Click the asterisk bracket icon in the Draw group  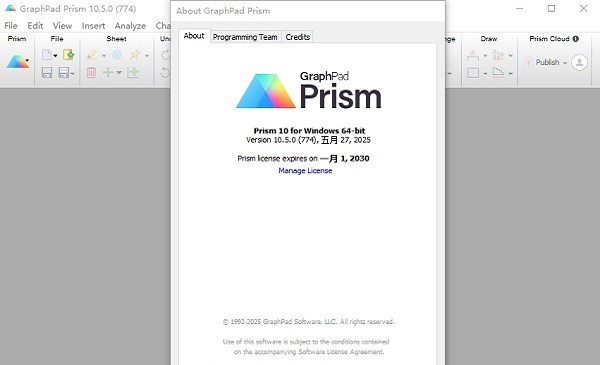tap(473, 55)
